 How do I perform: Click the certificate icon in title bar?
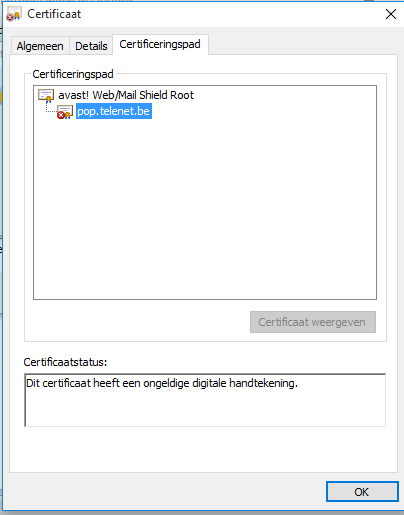coord(14,14)
